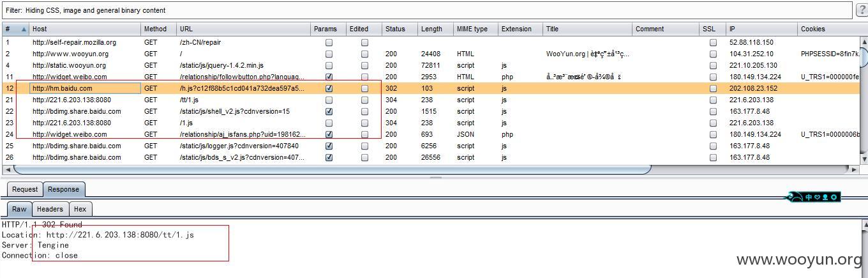
Task: Click the down arrow of table vertical scrollbar
Action: pos(864,159)
